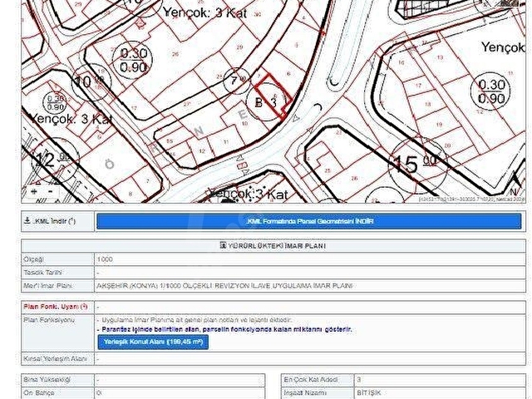Click the Tasdik Tarihi row label

(42, 273)
